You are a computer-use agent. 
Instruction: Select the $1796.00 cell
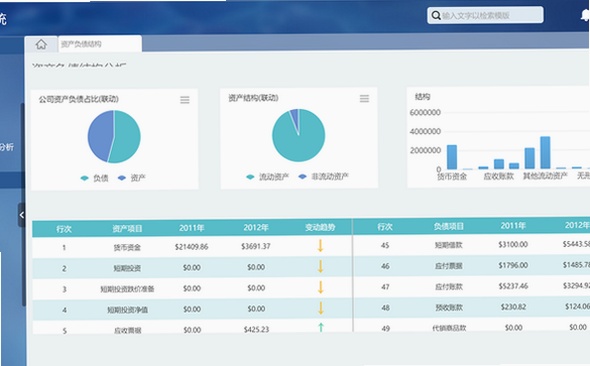coord(513,265)
